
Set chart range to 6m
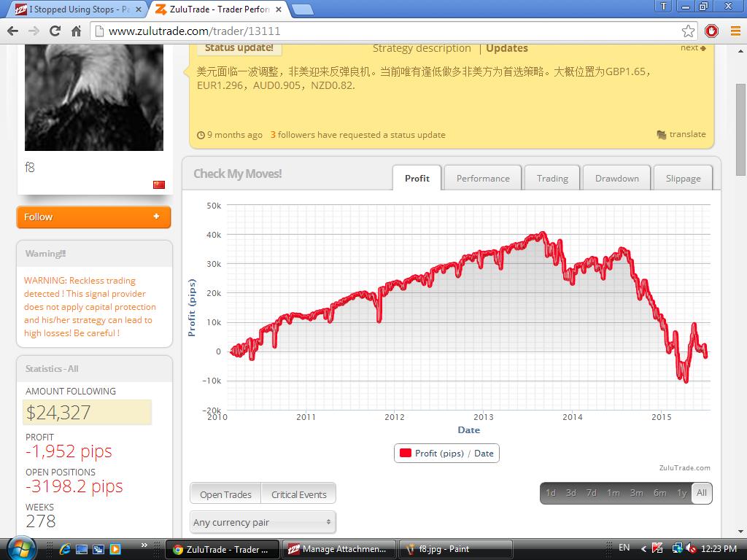pos(659,493)
